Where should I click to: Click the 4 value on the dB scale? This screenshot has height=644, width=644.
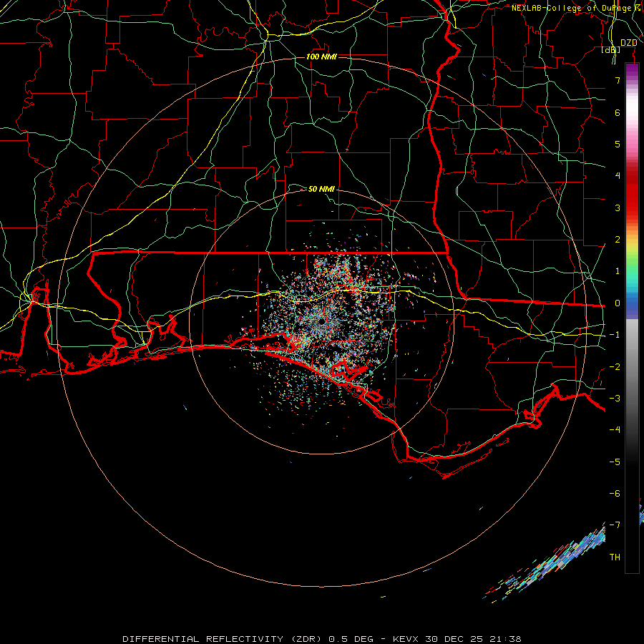618,176
